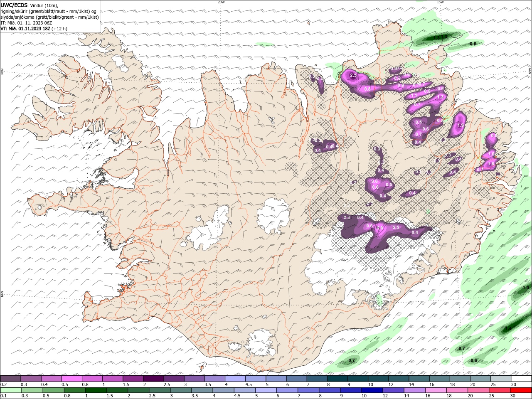Select the light pink 16 swatch in the rain scale
The image size is (532, 399).
point(436,390)
